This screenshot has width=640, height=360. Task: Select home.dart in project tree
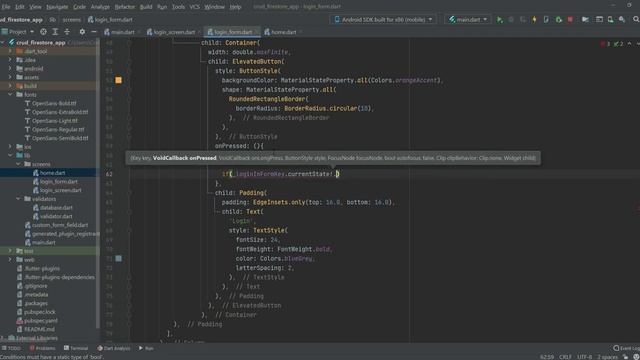coord(52,173)
